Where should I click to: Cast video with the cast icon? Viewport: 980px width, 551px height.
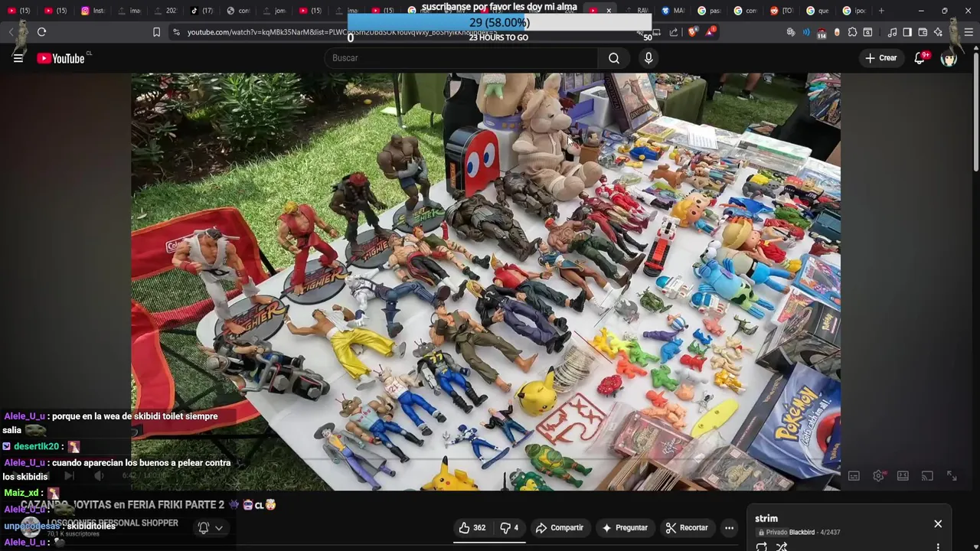click(927, 476)
